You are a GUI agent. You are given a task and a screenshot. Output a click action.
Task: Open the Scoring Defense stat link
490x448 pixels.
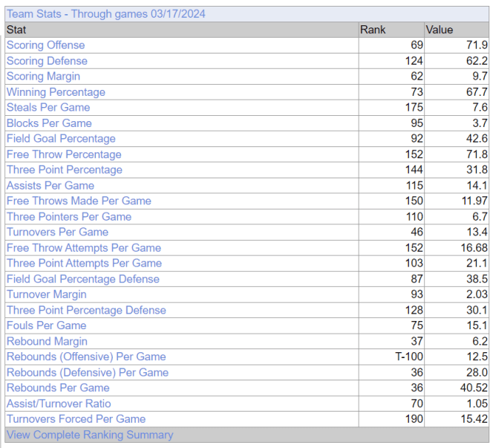click(47, 61)
